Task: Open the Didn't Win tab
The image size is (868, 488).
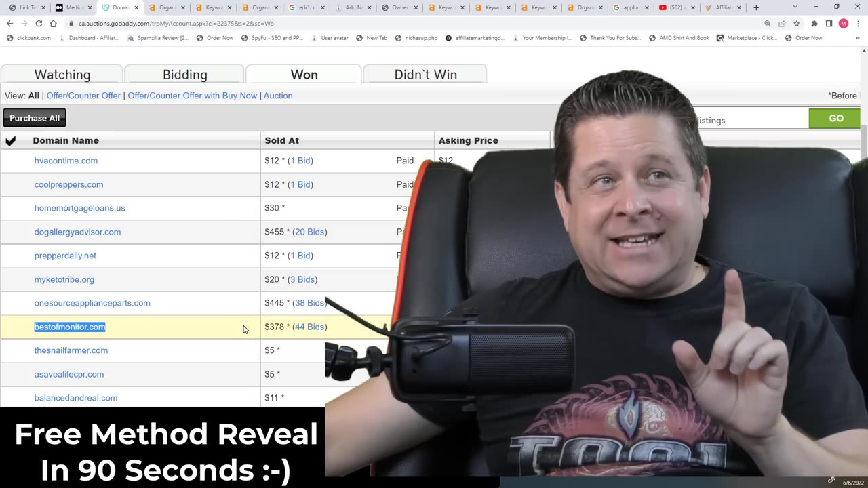Action: [425, 74]
